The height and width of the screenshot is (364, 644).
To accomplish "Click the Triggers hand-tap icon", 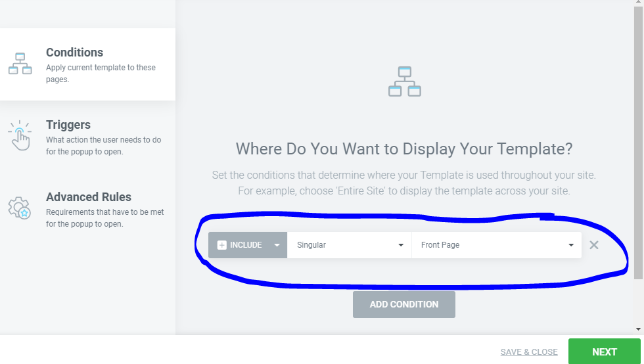I will tap(20, 135).
